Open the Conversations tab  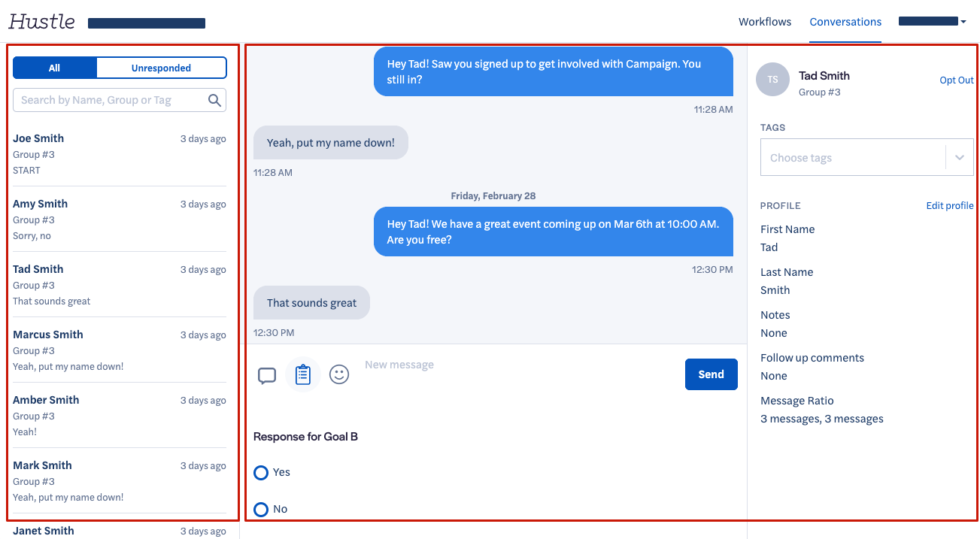pos(845,22)
